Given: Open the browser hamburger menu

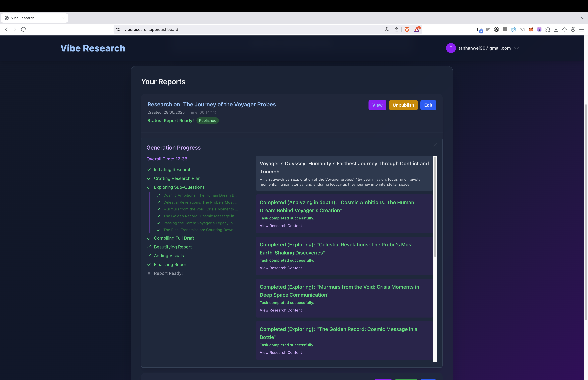Looking at the screenshot, I should click(582, 29).
